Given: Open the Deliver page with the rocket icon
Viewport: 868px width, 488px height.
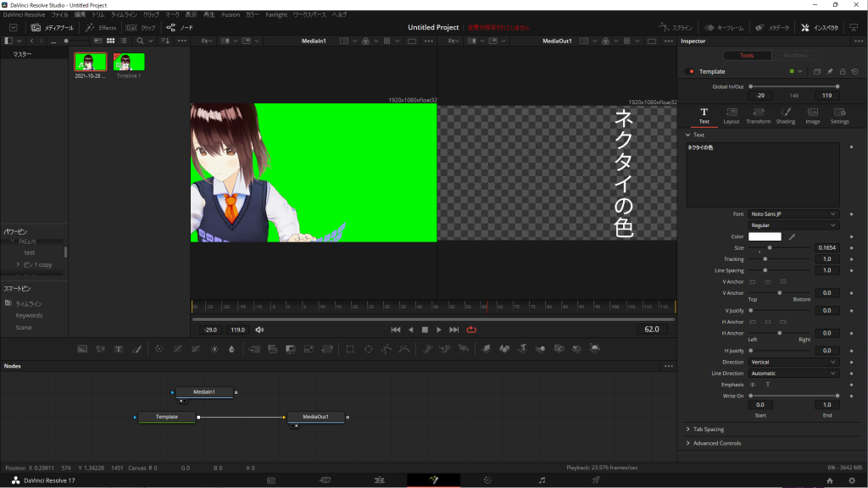Looking at the screenshot, I should 596,480.
